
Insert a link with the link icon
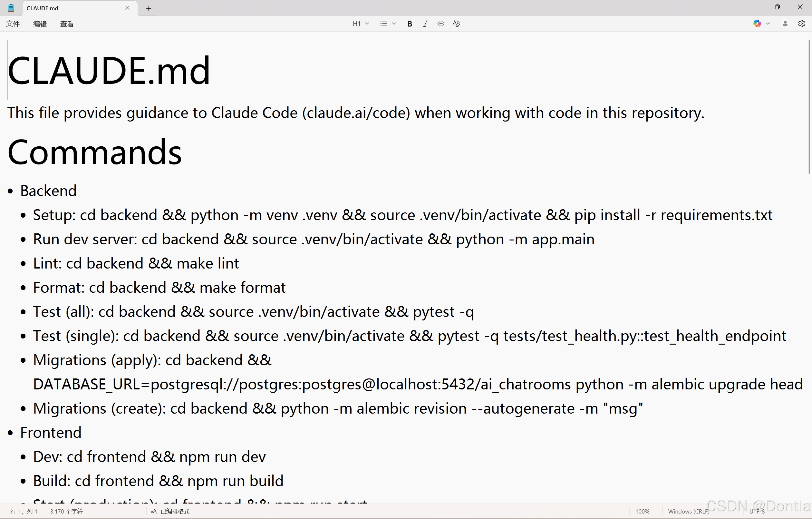pos(441,24)
